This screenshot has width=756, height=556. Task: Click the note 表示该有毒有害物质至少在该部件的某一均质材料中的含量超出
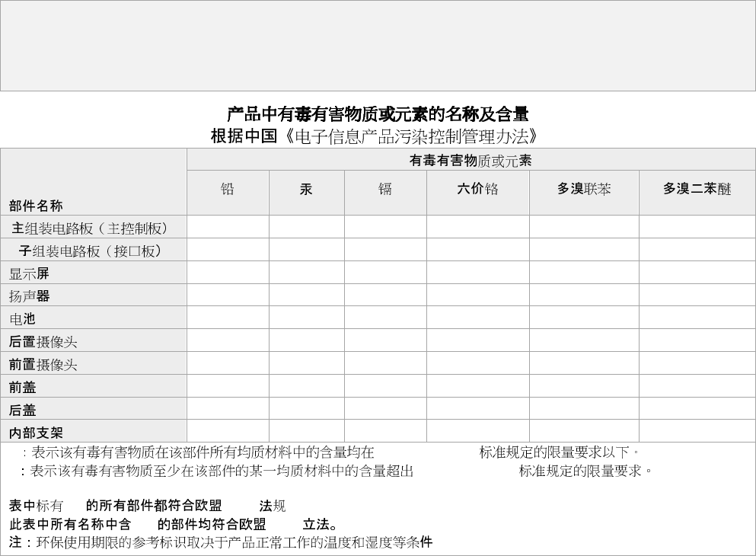[x=222, y=471]
